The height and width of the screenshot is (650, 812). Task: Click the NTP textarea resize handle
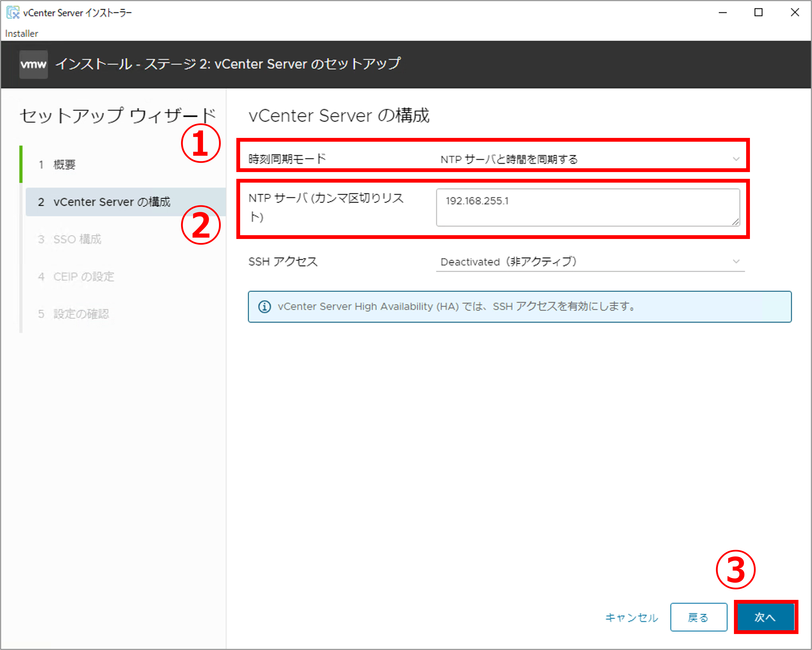pos(736,222)
